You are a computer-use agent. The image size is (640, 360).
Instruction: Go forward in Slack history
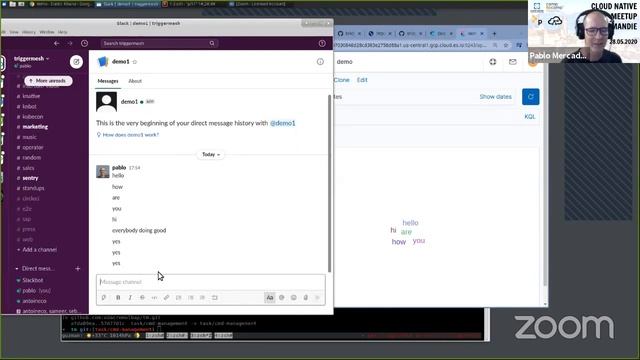pyautogui.click(x=70, y=43)
